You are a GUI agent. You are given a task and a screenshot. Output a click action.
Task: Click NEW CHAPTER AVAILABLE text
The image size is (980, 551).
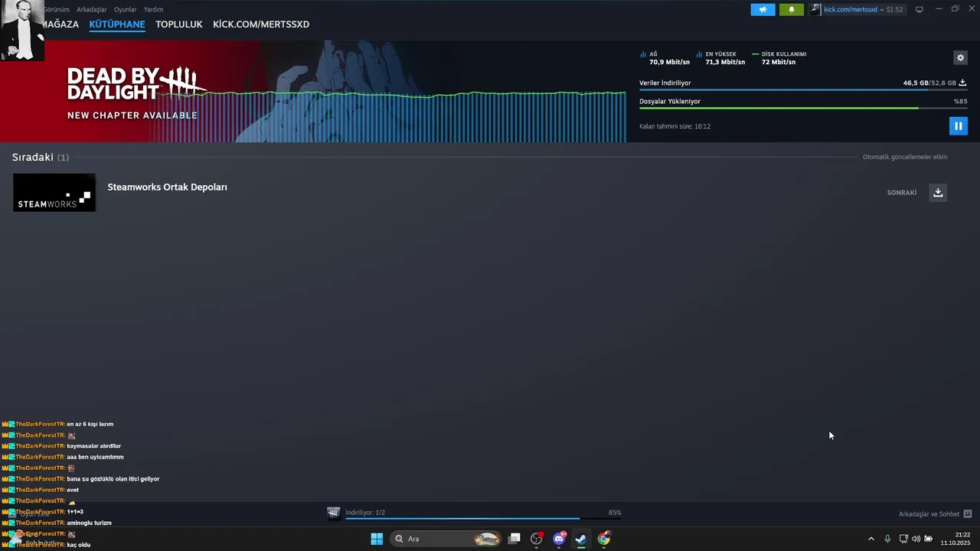(132, 116)
